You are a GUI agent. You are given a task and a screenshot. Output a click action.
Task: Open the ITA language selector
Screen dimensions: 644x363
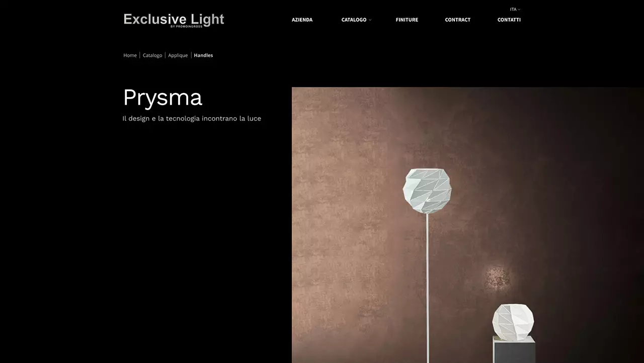coord(513,9)
